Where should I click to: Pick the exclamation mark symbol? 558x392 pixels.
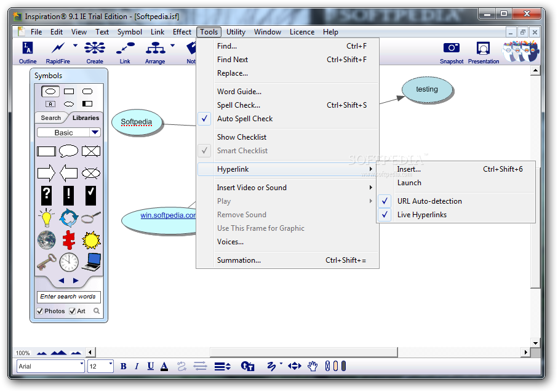[68, 196]
